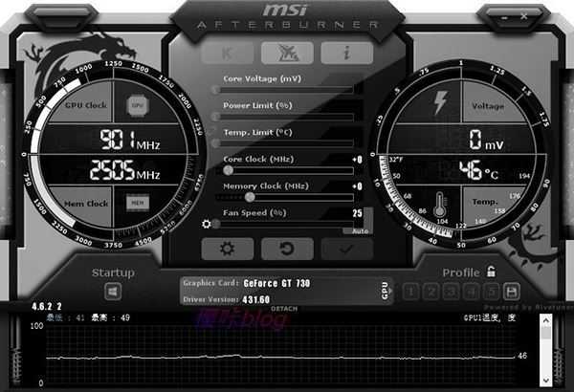Click the version 4.6.2 2 label

47,306
